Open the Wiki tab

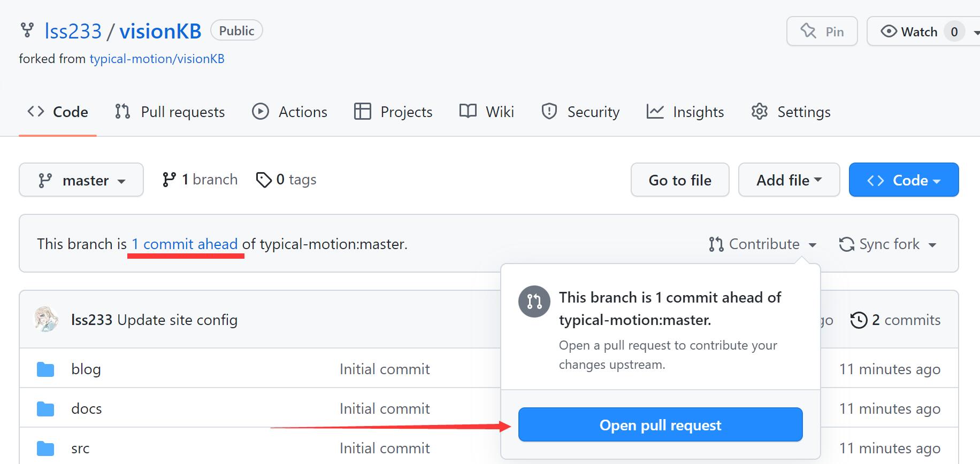click(x=487, y=112)
